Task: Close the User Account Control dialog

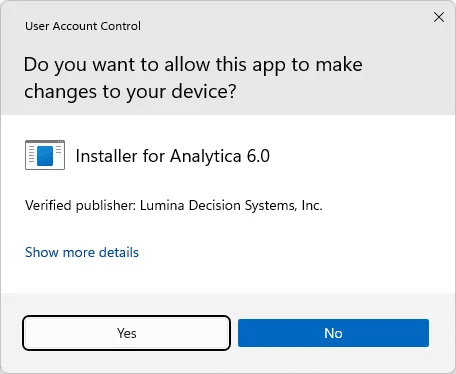Action: click(439, 17)
